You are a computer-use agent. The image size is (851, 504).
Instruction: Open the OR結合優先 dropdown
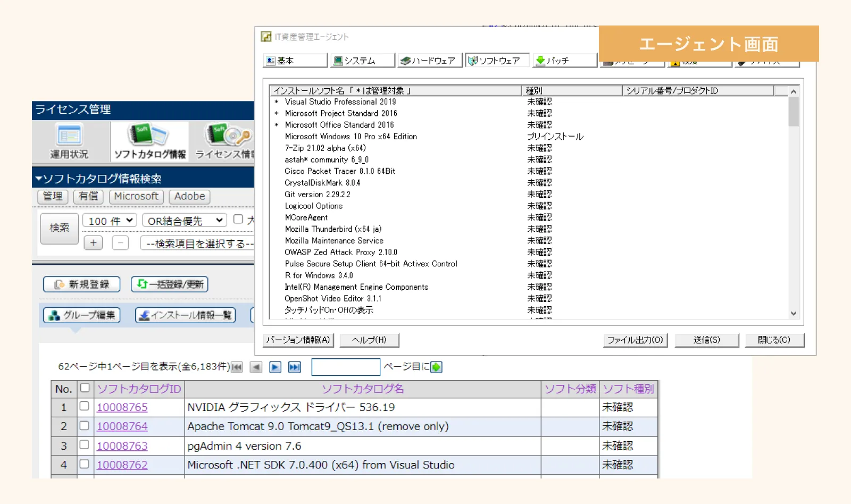185,221
